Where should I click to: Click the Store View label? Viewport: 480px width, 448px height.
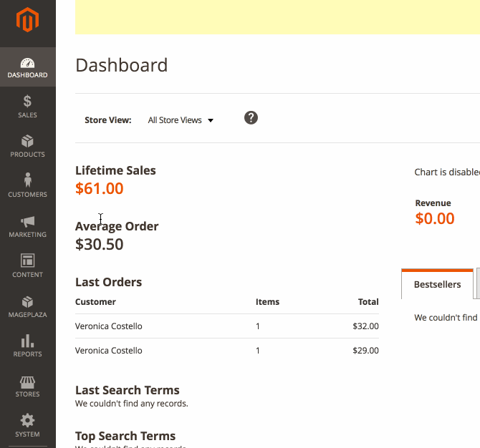(x=108, y=120)
